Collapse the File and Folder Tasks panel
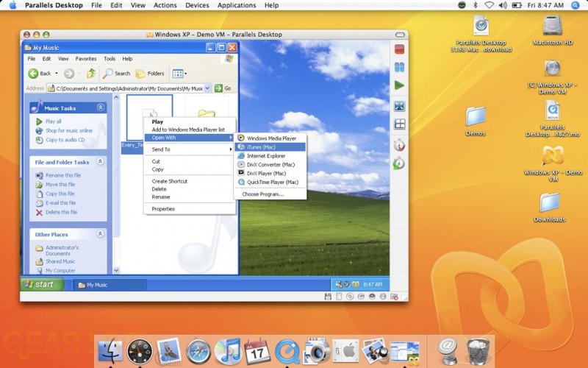Image resolution: width=588 pixels, height=368 pixels. [101, 161]
